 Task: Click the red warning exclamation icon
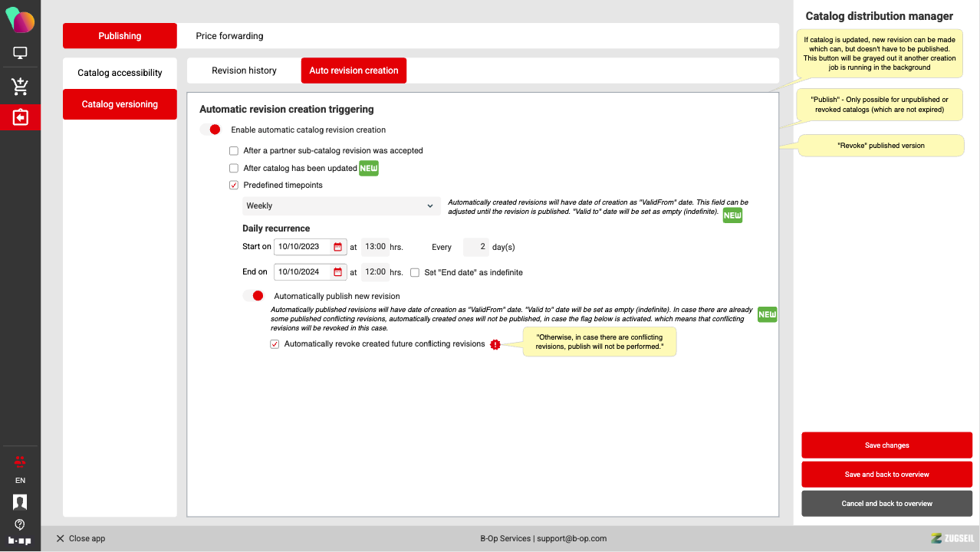pyautogui.click(x=495, y=344)
